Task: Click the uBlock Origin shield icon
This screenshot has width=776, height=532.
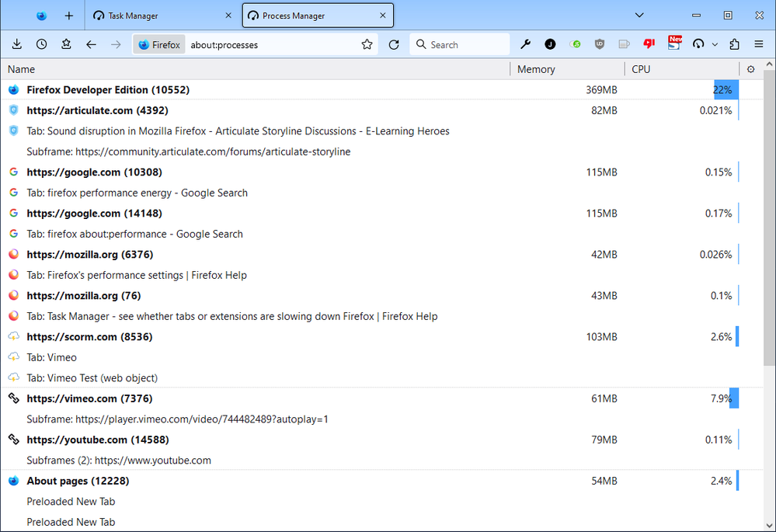Action: click(x=600, y=45)
